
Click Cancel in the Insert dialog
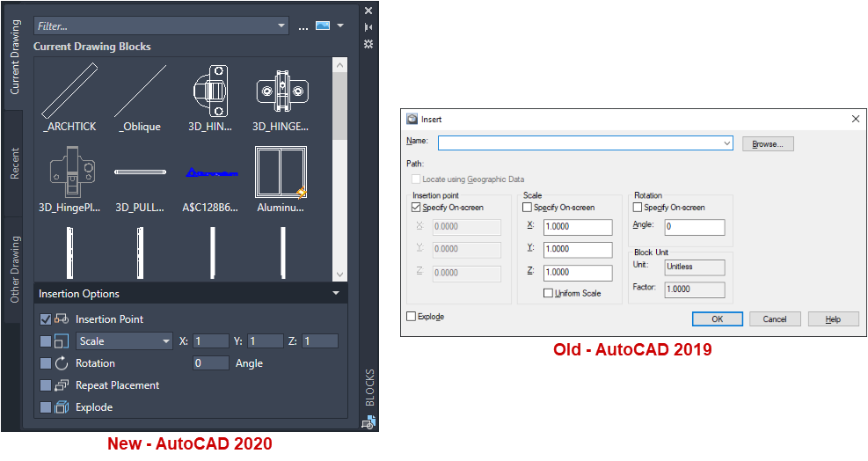click(775, 319)
